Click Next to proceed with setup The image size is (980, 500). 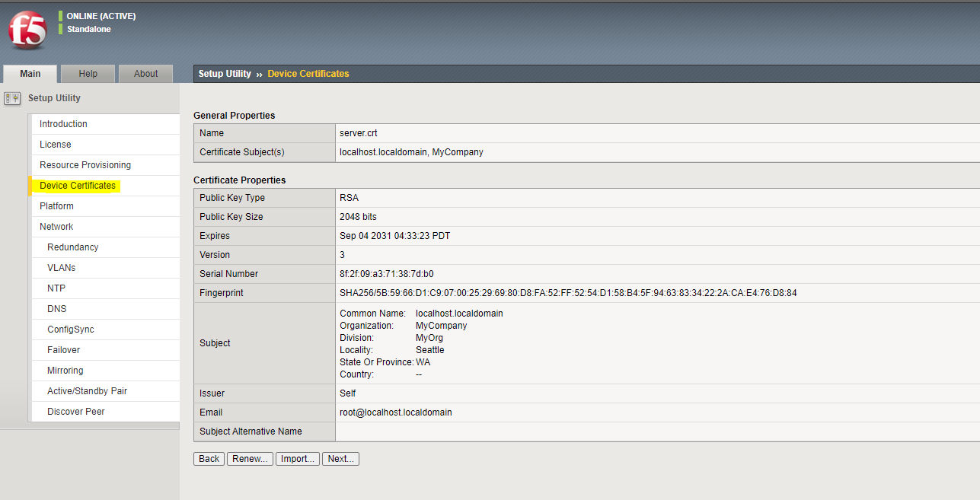[x=340, y=458]
